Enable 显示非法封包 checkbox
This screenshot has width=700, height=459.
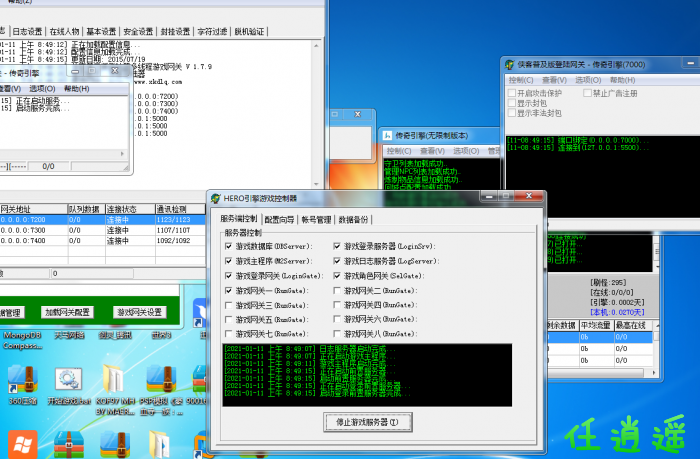512,113
